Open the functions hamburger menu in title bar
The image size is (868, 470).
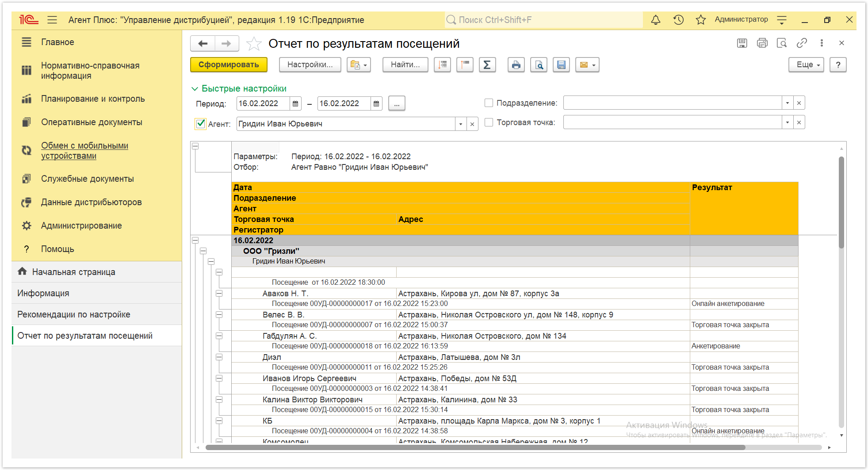point(52,20)
